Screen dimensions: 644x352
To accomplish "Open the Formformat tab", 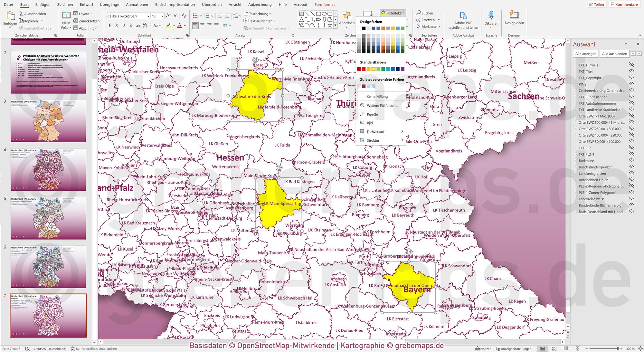I will [324, 5].
